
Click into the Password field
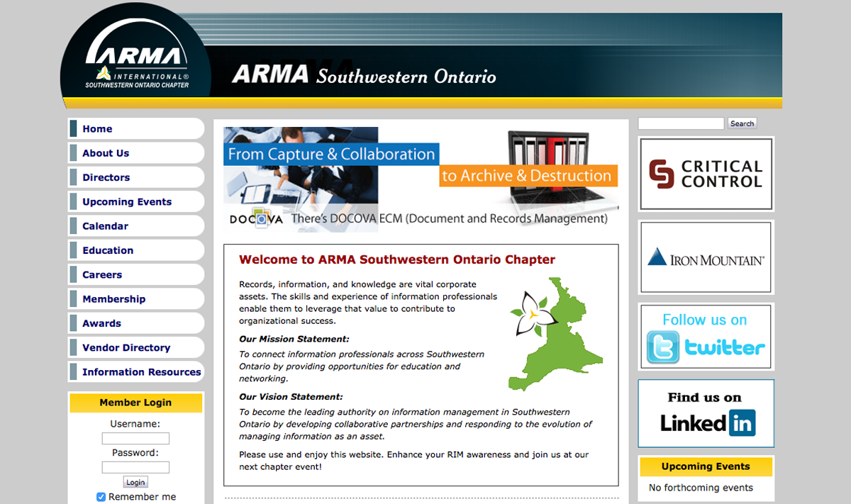coord(135,467)
